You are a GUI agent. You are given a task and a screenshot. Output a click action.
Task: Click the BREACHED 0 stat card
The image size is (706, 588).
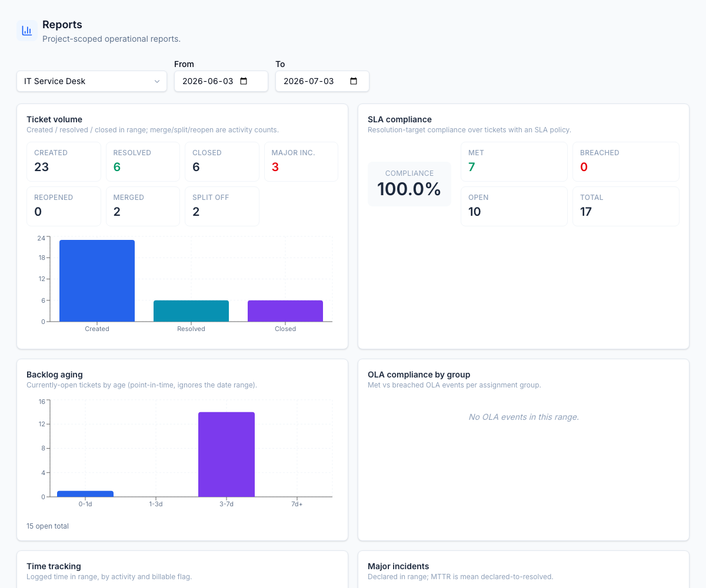click(x=626, y=162)
